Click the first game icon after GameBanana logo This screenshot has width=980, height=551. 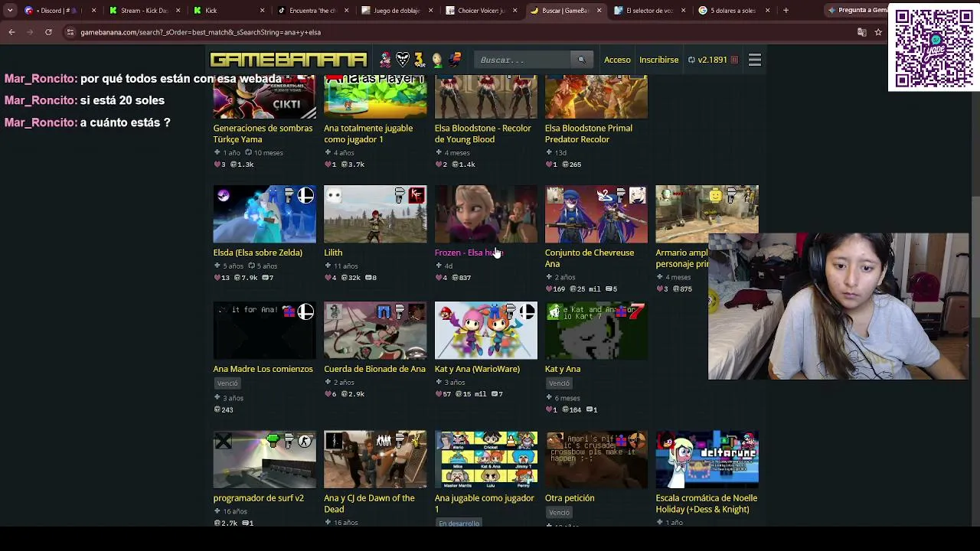click(x=385, y=60)
